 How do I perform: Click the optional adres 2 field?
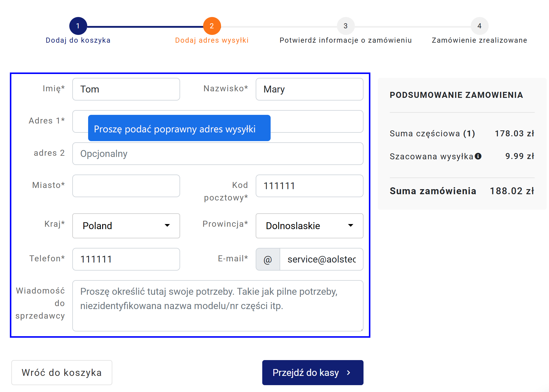tap(218, 154)
